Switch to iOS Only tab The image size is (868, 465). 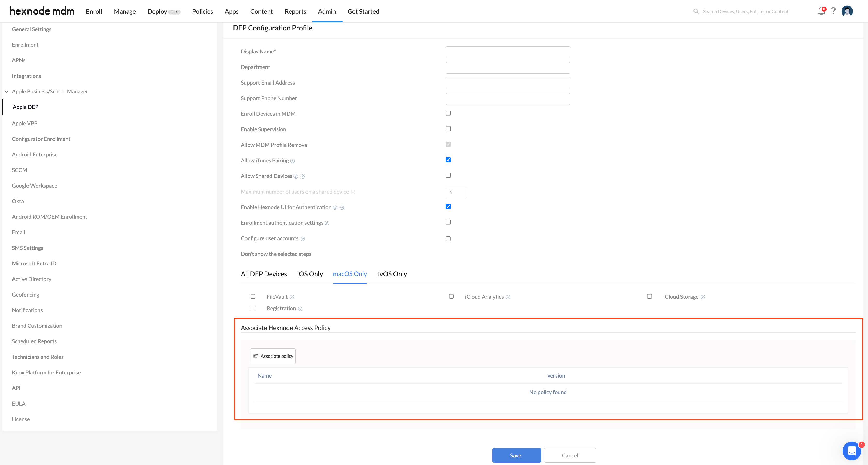pos(310,274)
